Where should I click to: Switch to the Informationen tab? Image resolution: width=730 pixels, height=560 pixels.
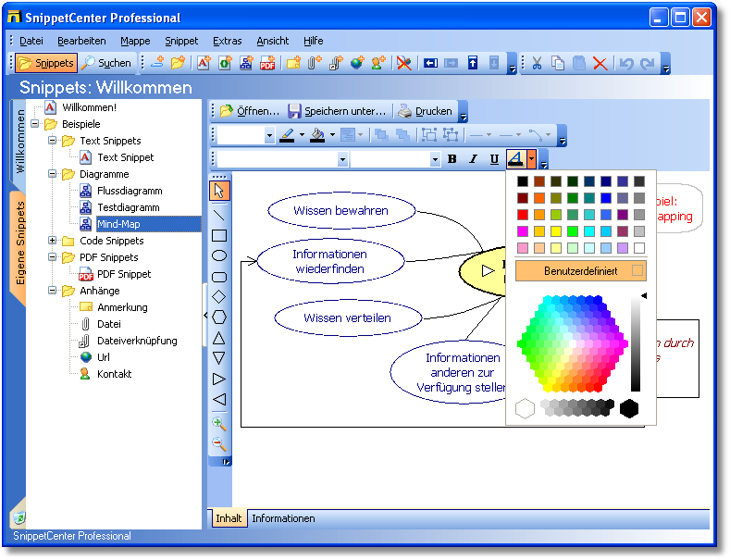click(283, 518)
